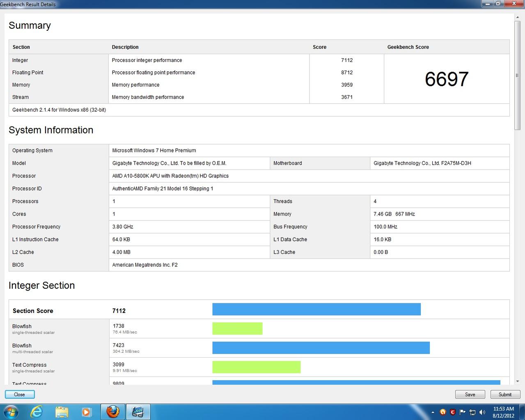Open the speaker volume tray icon

point(483,412)
